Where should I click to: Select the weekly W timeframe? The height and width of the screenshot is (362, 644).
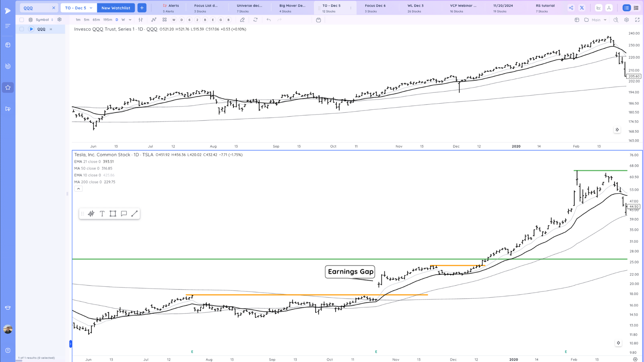pos(123,20)
